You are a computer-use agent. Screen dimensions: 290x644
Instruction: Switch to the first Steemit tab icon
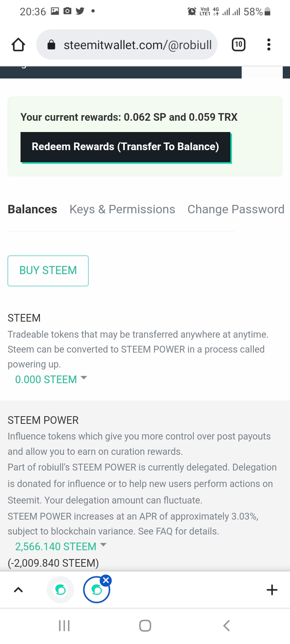coord(60,590)
